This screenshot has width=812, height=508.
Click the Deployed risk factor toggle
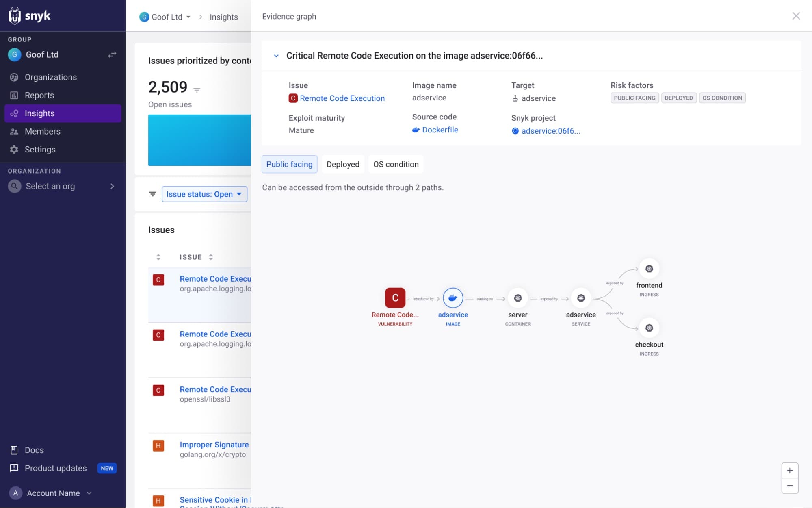click(x=343, y=164)
